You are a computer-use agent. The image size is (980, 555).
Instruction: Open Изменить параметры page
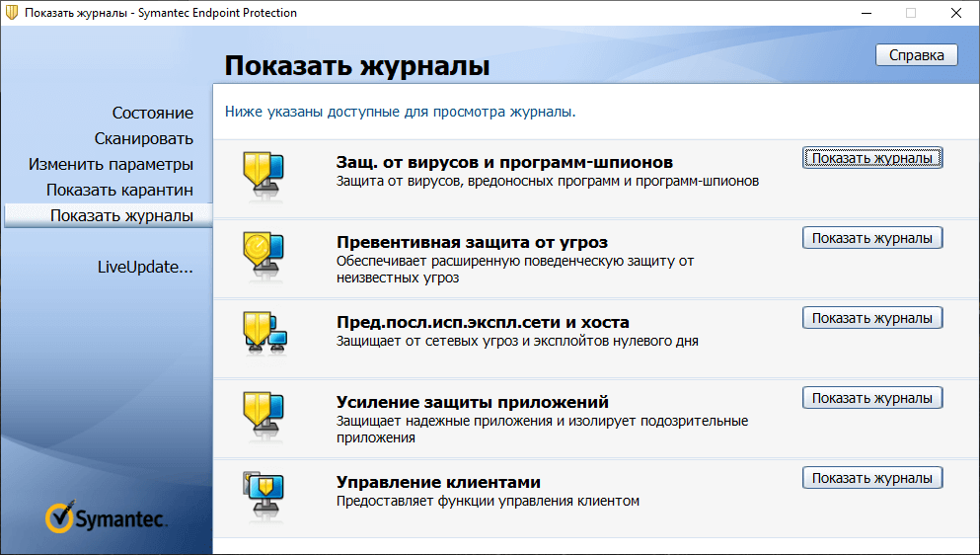click(111, 164)
